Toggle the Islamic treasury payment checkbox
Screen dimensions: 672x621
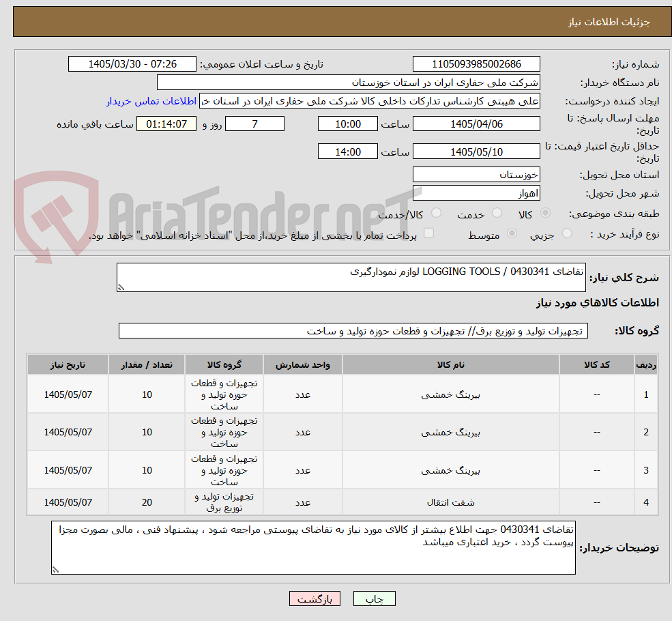click(x=428, y=233)
